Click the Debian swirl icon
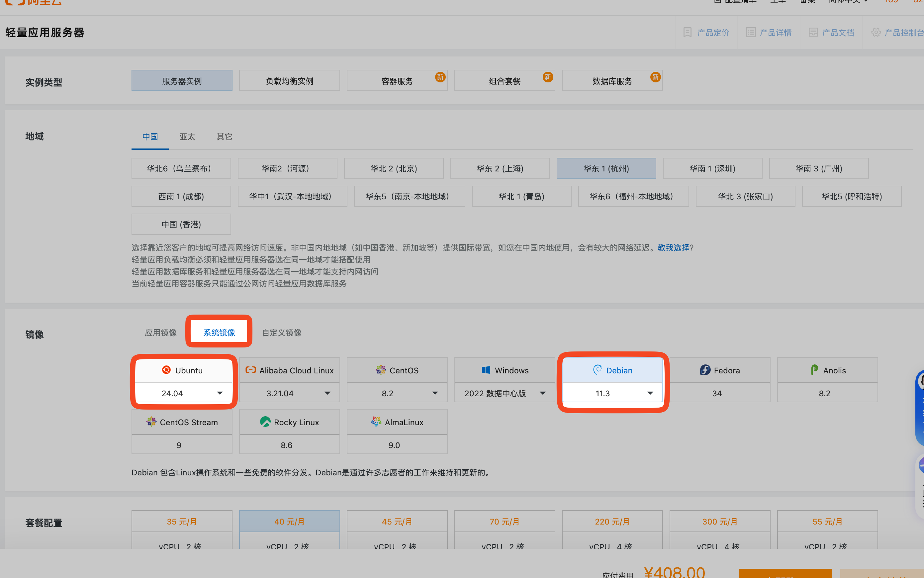This screenshot has height=578, width=924. [597, 370]
